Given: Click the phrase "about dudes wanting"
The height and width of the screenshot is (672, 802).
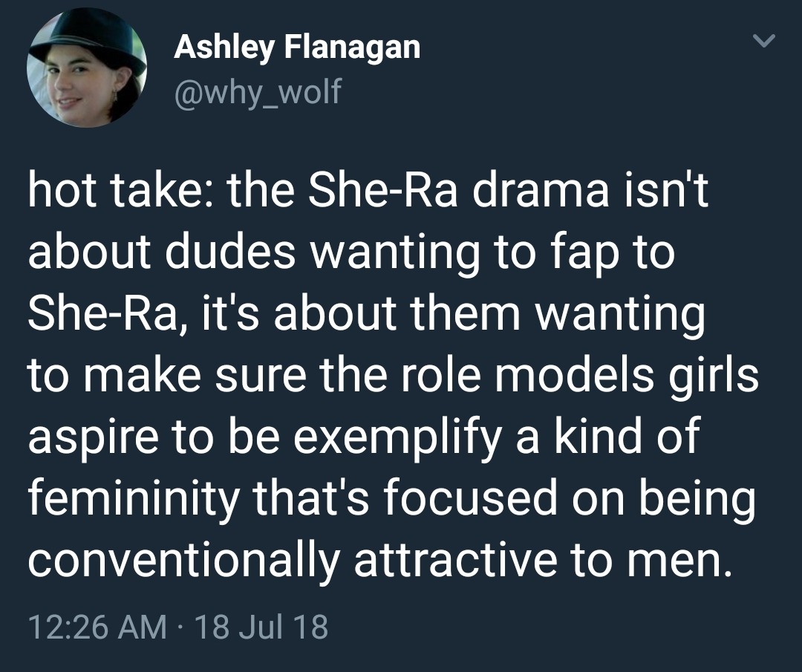Looking at the screenshot, I should tap(223, 253).
